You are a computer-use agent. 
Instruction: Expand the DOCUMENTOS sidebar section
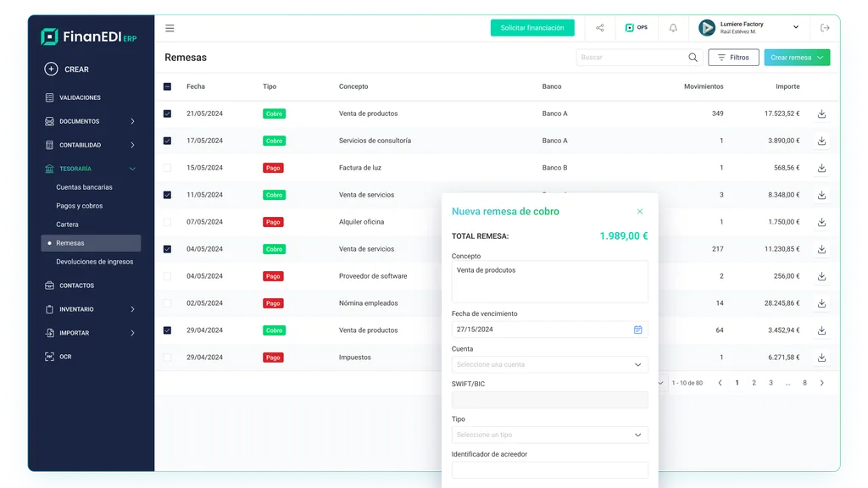tap(132, 121)
